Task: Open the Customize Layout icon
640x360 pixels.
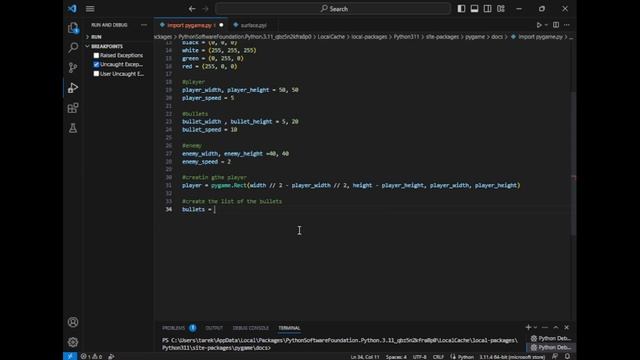Action: [501, 9]
